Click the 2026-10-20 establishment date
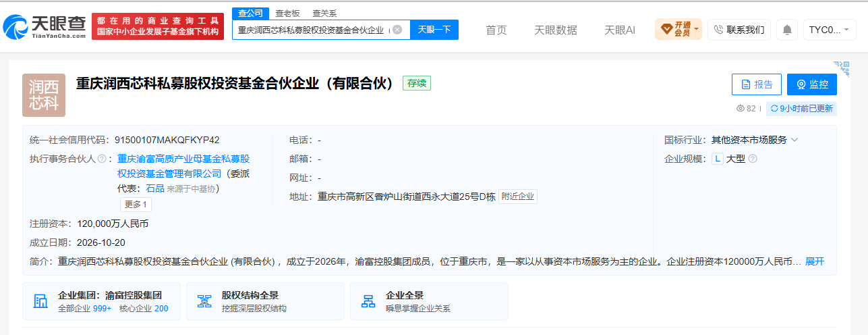The width and height of the screenshot is (868, 335). click(101, 242)
